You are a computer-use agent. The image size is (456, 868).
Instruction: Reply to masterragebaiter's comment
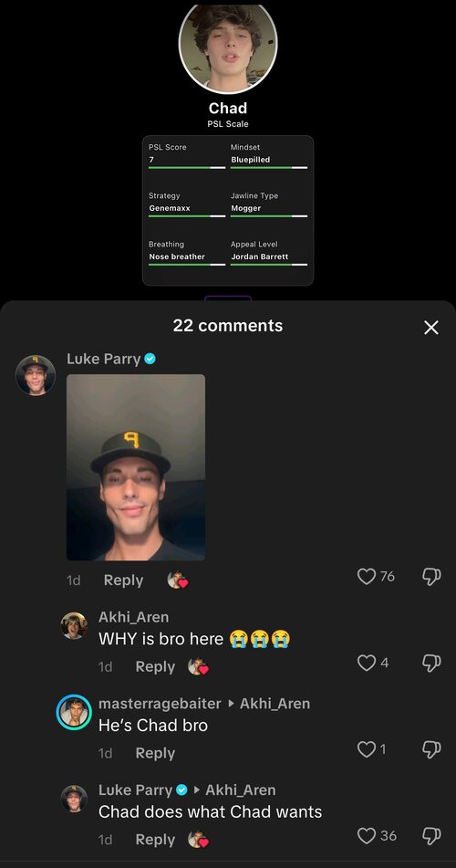[x=155, y=753]
